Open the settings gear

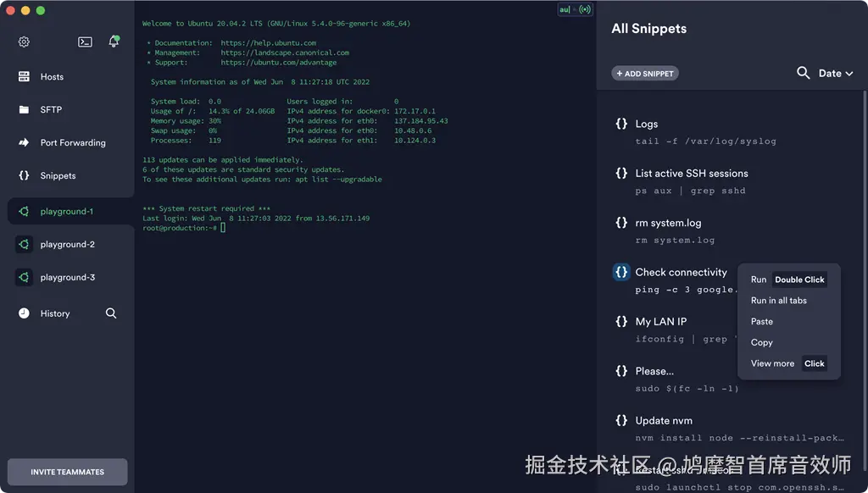click(23, 41)
